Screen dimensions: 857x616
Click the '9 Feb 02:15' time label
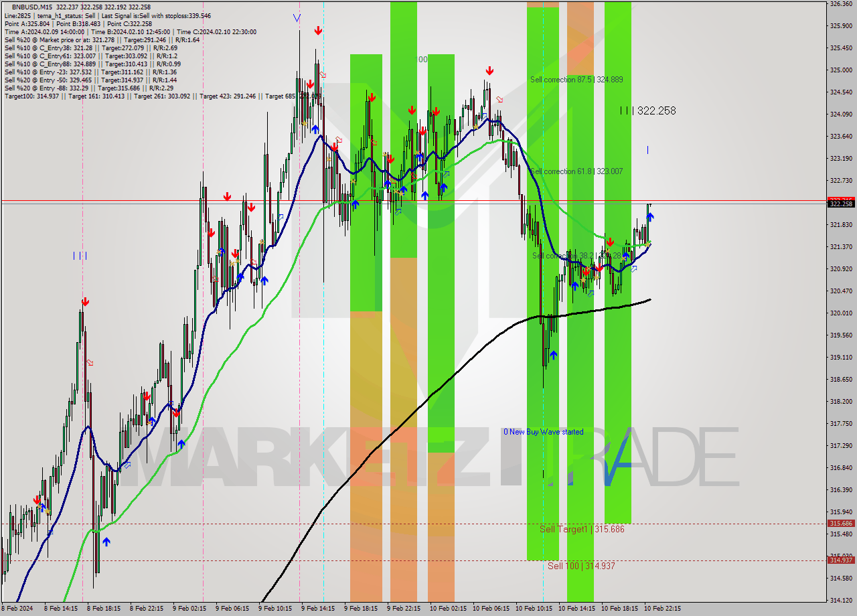pyautogui.click(x=190, y=609)
